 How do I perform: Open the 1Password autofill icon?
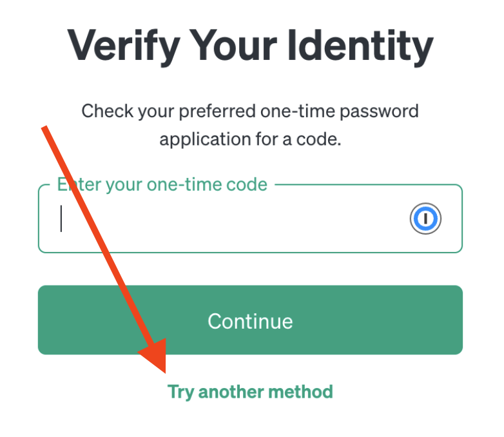425,218
